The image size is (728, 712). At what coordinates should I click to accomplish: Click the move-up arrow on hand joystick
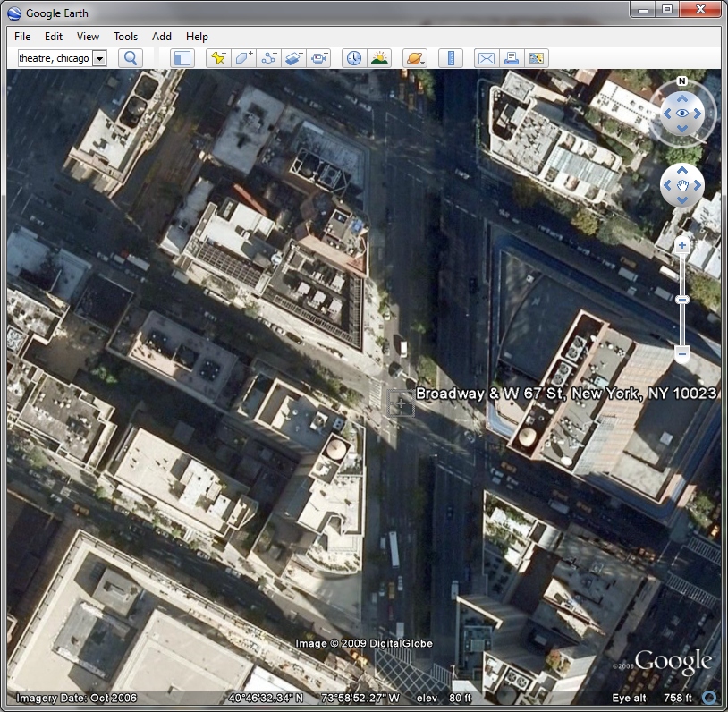click(x=682, y=171)
